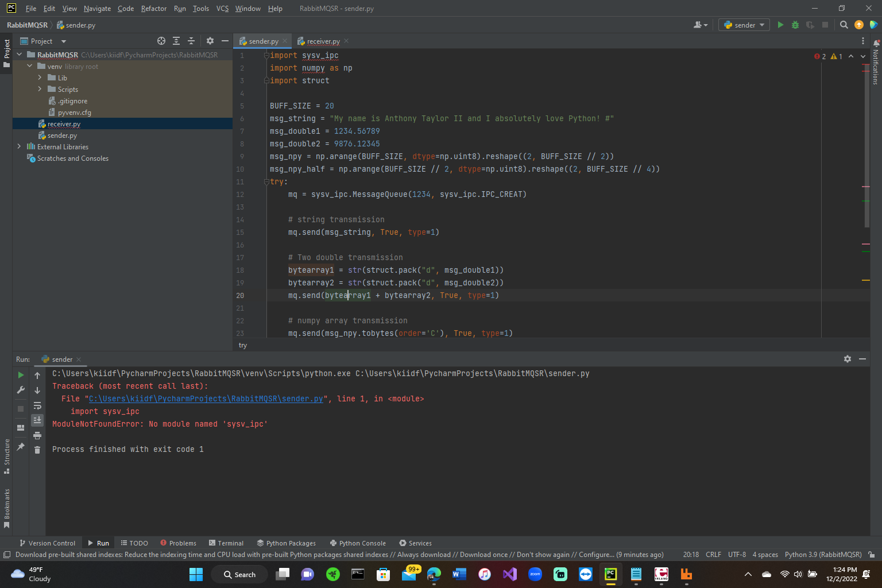882x588 pixels.
Task: Open Services tool window
Action: point(415,543)
